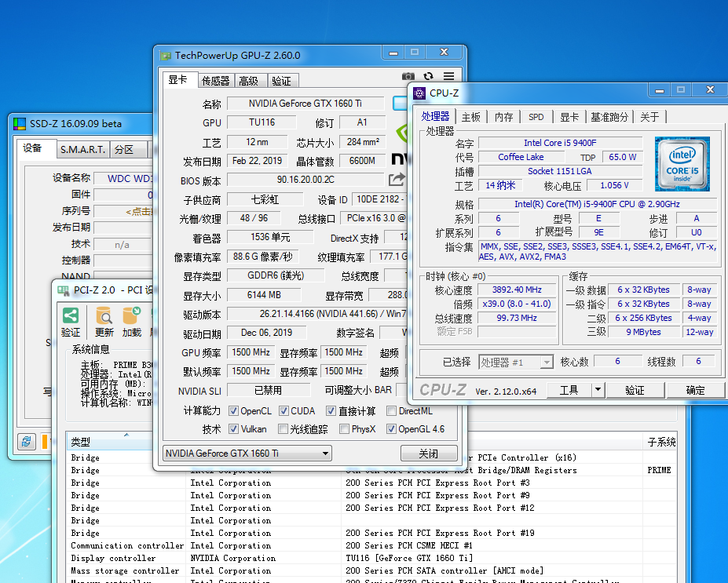The height and width of the screenshot is (583, 728).
Task: Click the CPU-Z title bar app icon
Action: point(419,93)
